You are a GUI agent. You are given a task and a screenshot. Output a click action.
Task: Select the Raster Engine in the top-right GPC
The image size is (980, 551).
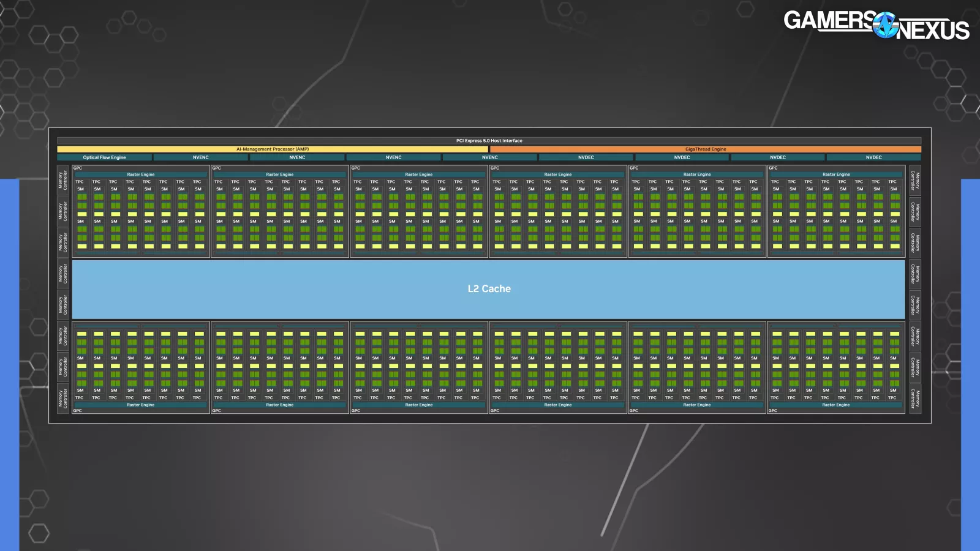click(x=836, y=174)
